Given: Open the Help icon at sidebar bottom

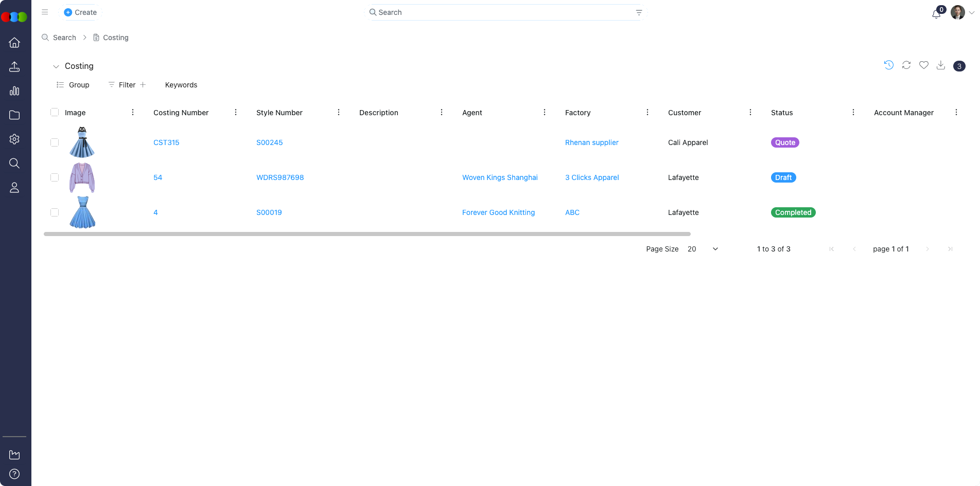Looking at the screenshot, I should (x=14, y=474).
